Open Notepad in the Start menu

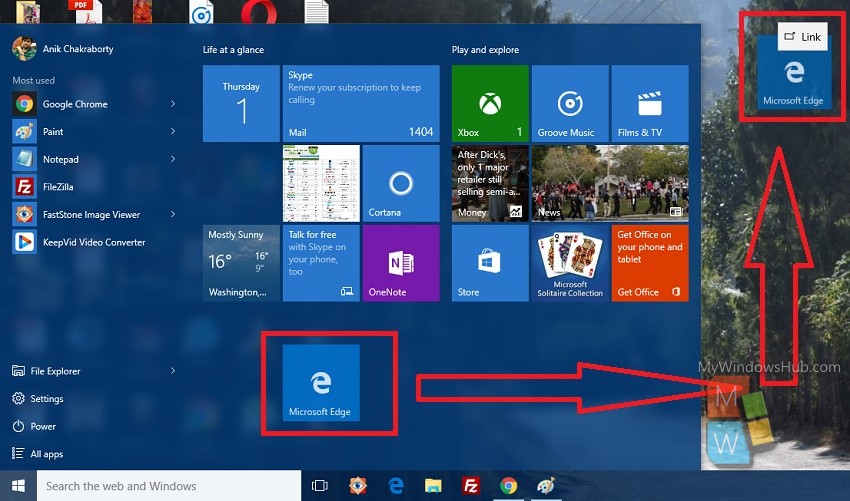(x=92, y=159)
